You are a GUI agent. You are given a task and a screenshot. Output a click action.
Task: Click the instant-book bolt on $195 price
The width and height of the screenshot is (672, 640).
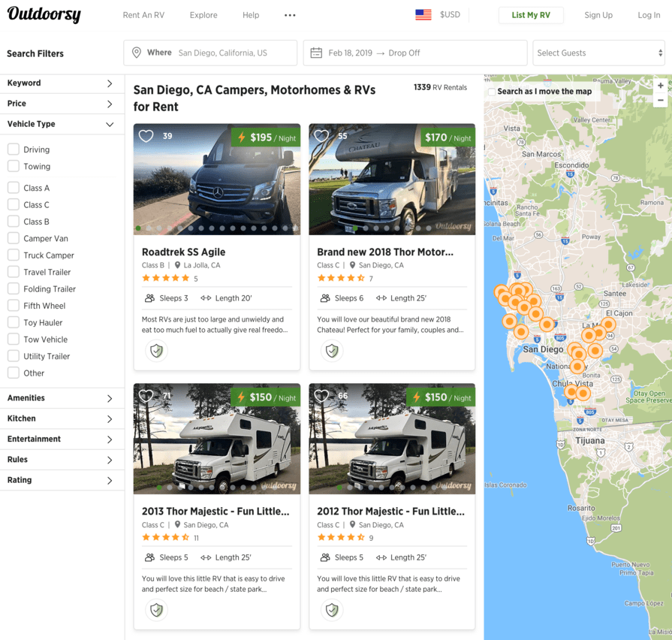pyautogui.click(x=242, y=137)
